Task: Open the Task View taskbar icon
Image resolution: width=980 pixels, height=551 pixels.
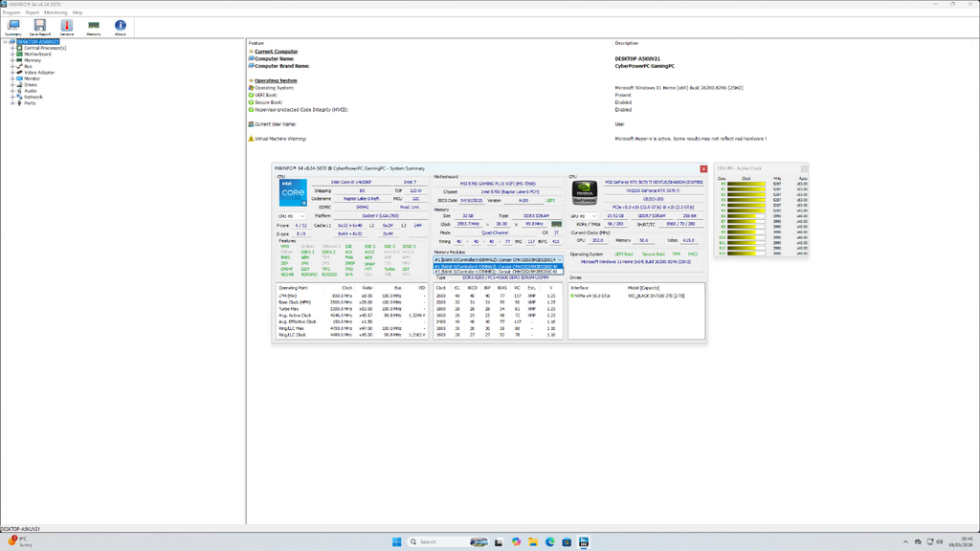Action: click(499, 541)
